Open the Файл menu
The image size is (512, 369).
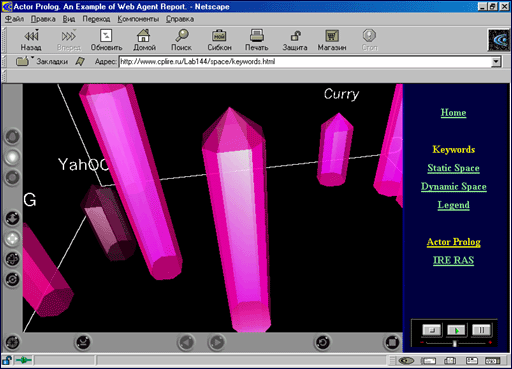click(14, 19)
